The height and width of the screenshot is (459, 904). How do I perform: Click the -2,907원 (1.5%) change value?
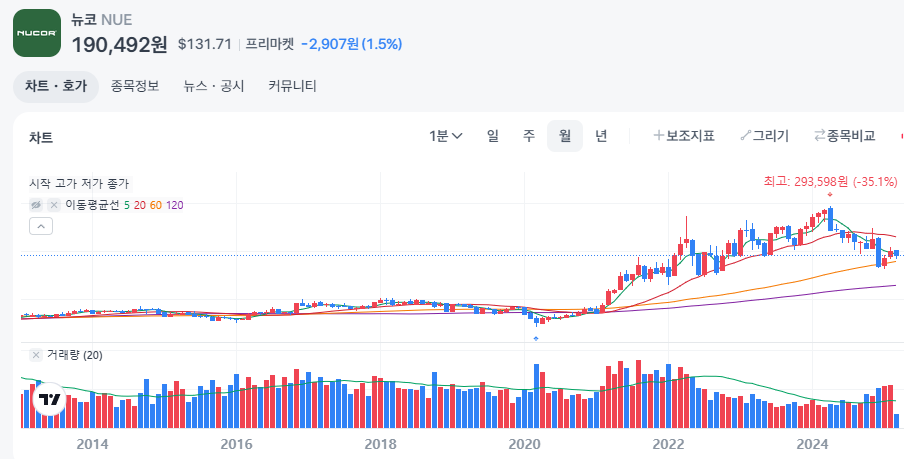pos(352,44)
